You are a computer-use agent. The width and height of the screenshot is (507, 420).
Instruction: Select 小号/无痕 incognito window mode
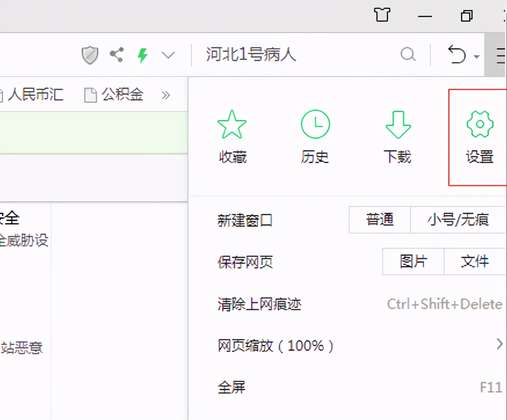coord(458,220)
